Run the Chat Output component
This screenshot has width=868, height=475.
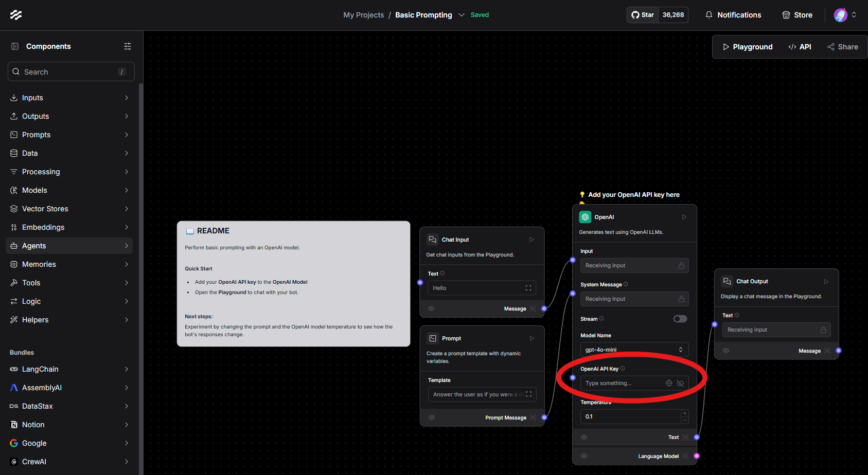826,281
